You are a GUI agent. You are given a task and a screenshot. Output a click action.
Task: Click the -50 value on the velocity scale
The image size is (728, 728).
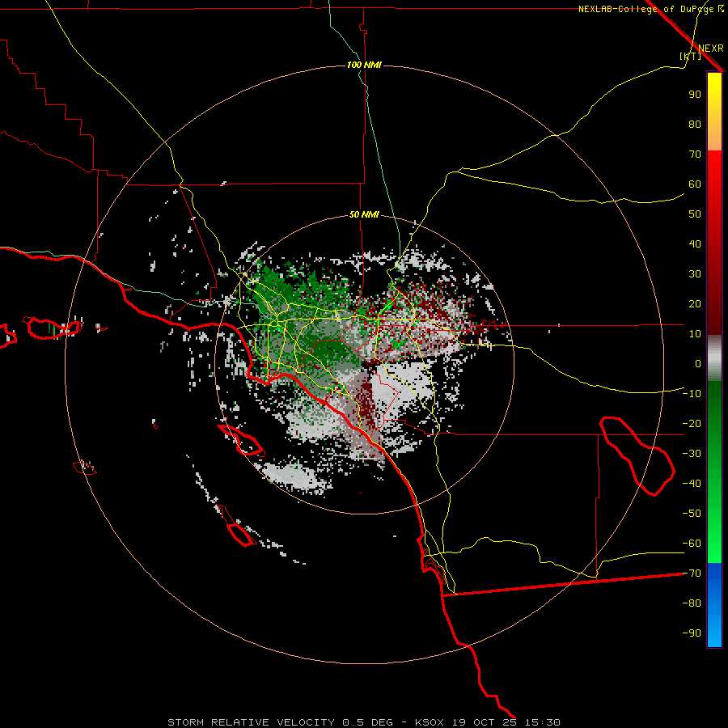[x=692, y=514]
